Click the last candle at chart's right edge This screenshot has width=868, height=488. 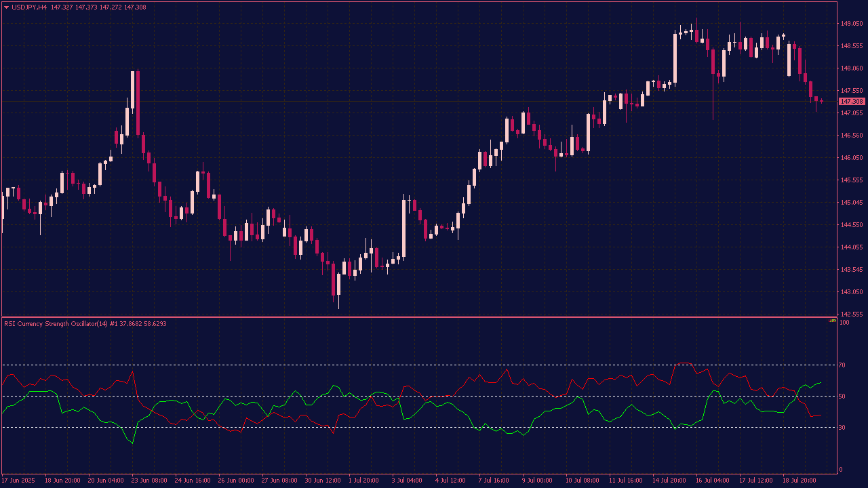[x=821, y=101]
